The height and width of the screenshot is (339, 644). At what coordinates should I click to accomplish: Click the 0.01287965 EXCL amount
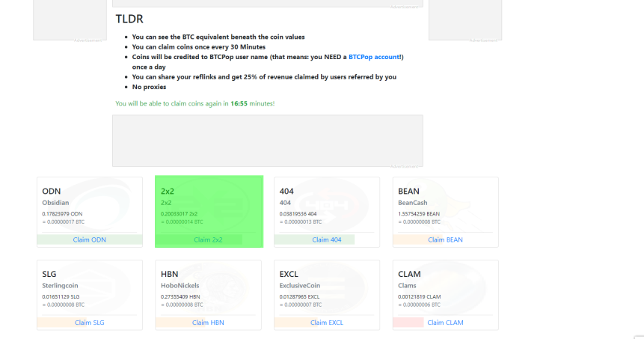tap(299, 296)
